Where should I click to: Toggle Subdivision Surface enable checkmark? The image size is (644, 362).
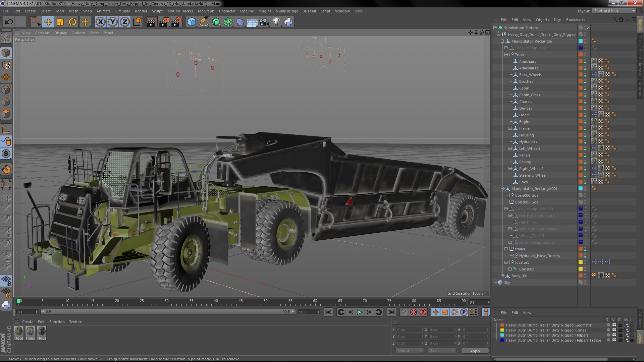pyautogui.click(x=588, y=28)
